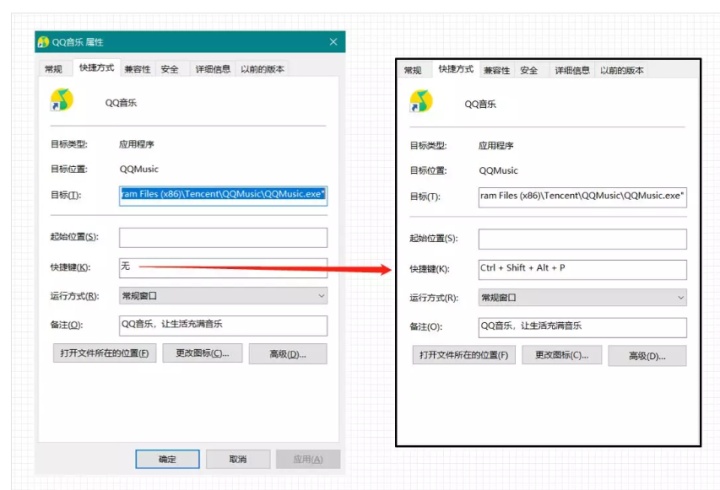This screenshot has height=490, width=720.
Task: Open 以前的版本 tab in right panel
Action: point(622,70)
